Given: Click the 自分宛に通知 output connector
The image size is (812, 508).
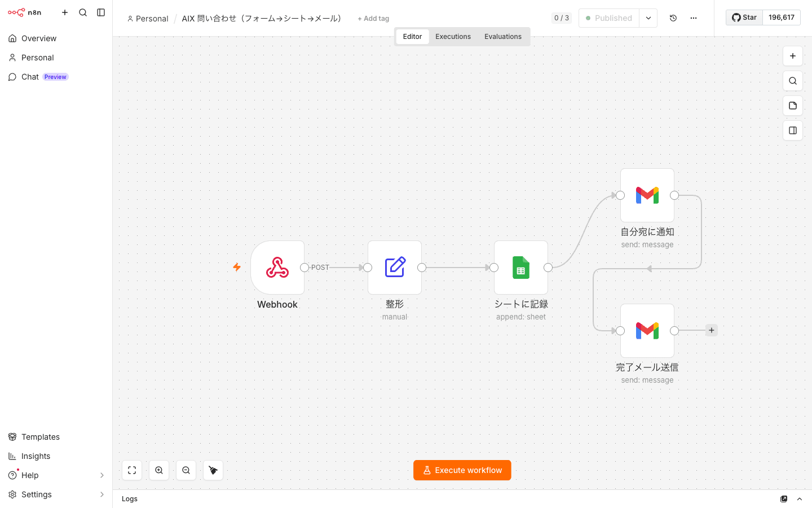Looking at the screenshot, I should point(674,195).
